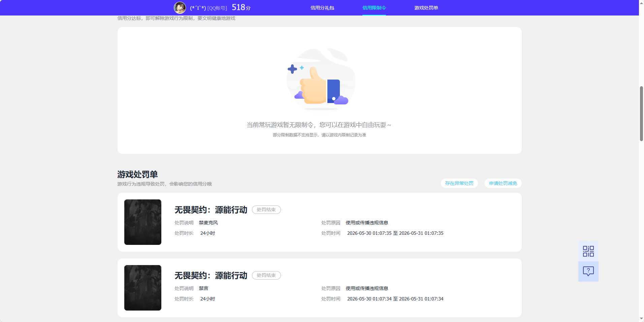
Task: Click the 禁言 penalty description
Action: 203,288
